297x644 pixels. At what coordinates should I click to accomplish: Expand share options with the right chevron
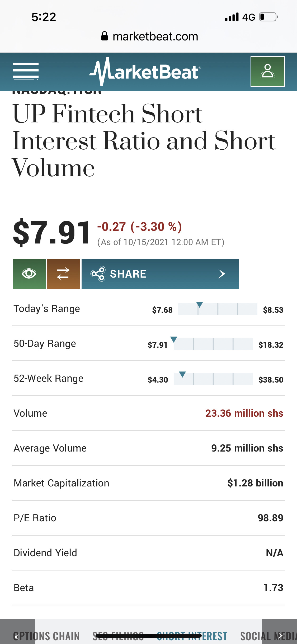(222, 274)
